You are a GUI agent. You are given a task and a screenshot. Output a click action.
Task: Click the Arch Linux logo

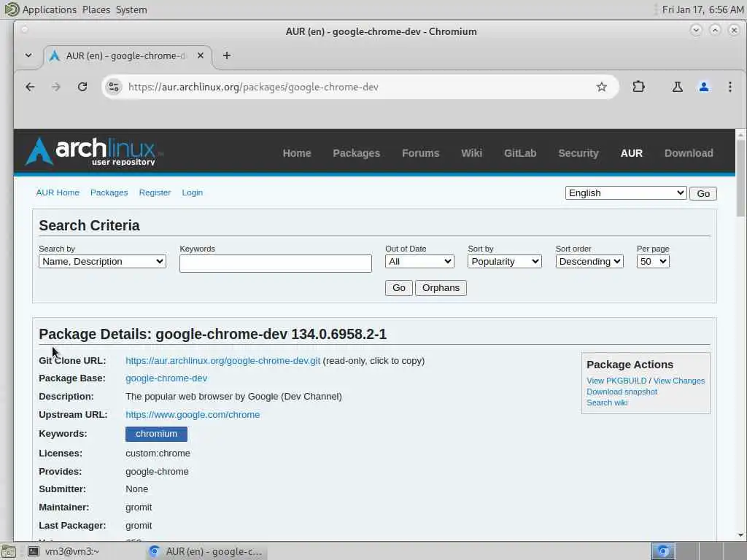(94, 152)
